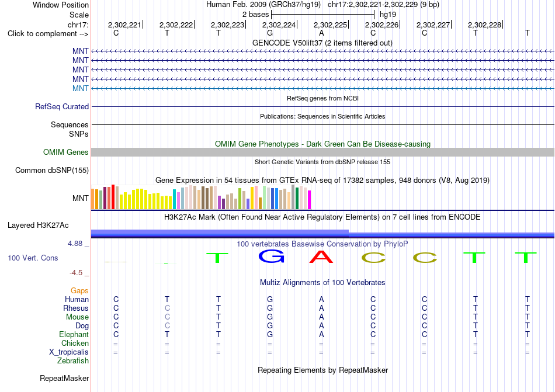Click "Human Feb. 2009 (GRCh37/hg19)" assembly text
This screenshot has height=392, width=555.
(263, 5)
